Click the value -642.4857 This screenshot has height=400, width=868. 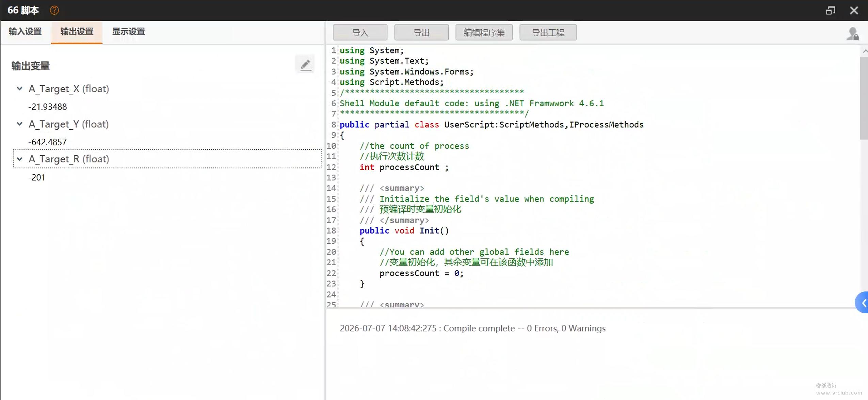[x=47, y=142]
